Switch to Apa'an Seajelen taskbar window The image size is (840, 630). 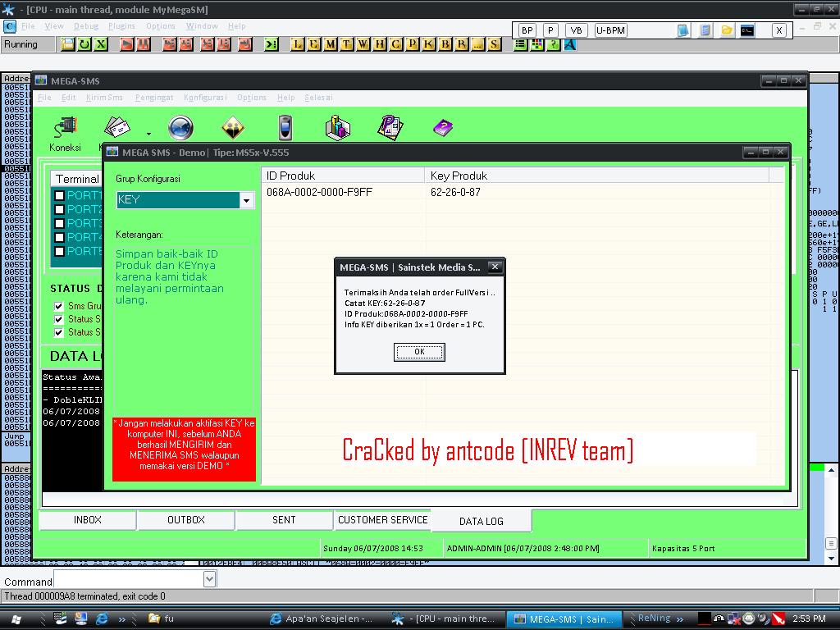pyautogui.click(x=322, y=619)
